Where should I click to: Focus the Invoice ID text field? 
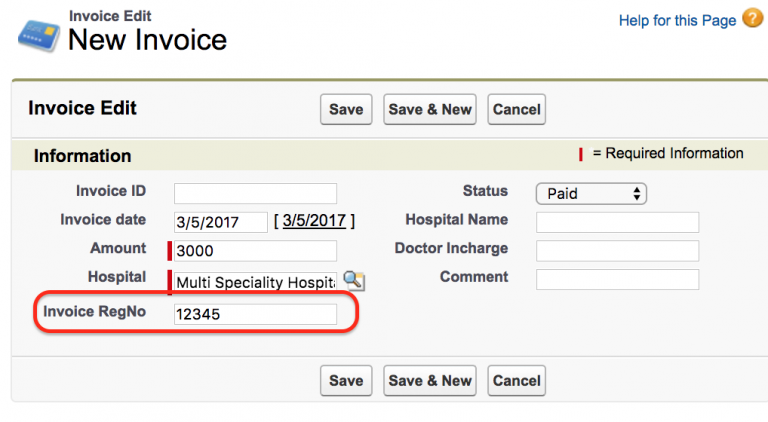[255, 193]
